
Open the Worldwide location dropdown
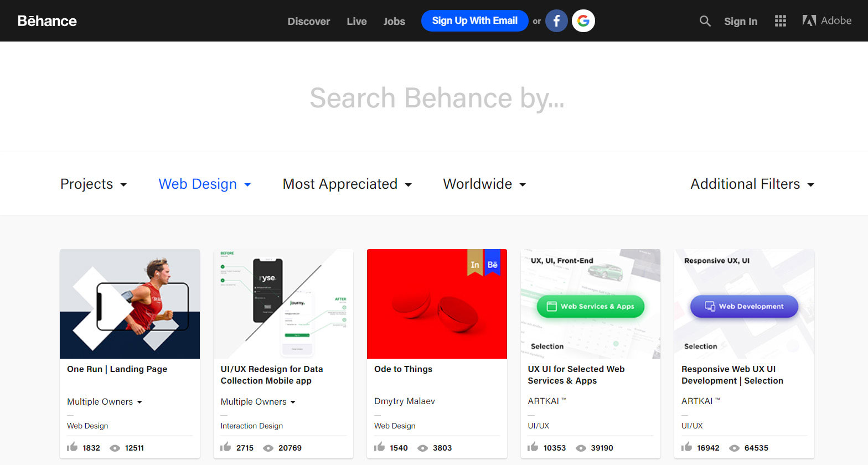pyautogui.click(x=484, y=184)
